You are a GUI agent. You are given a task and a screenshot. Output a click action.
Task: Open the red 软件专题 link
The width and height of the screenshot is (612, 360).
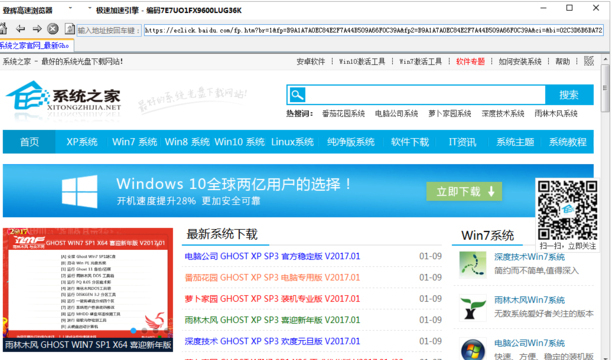tap(470, 61)
